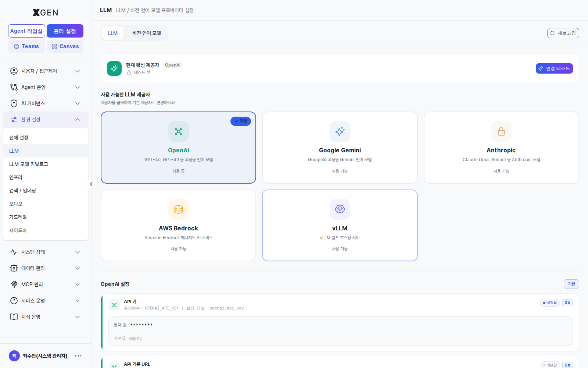Click the Google Gemini sparkle icon

(340, 131)
